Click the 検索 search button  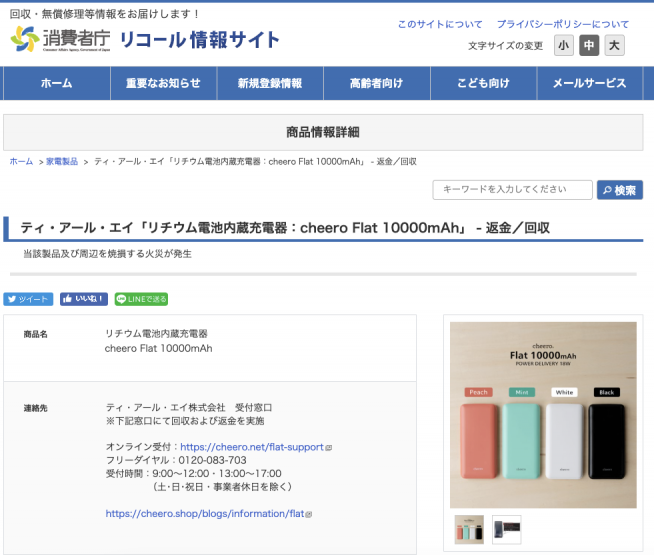[x=619, y=190]
